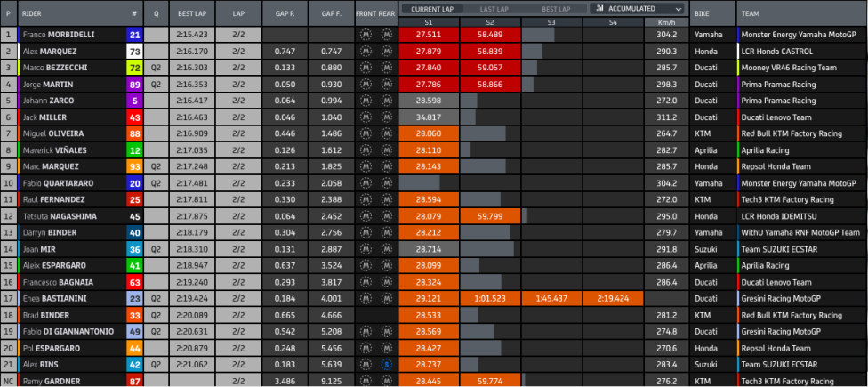Click Bastianini's S4 time 2:19.424
This screenshot has width=868, height=387.
point(613,299)
